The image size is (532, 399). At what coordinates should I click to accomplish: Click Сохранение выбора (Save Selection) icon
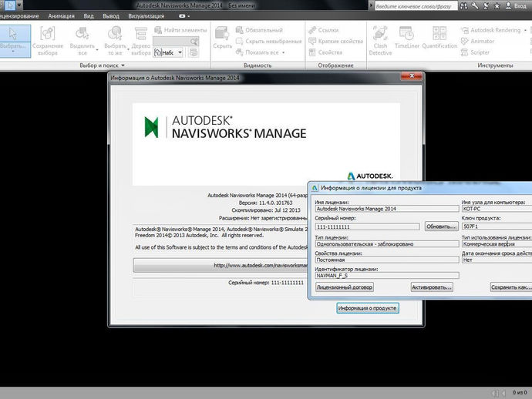coord(48,41)
